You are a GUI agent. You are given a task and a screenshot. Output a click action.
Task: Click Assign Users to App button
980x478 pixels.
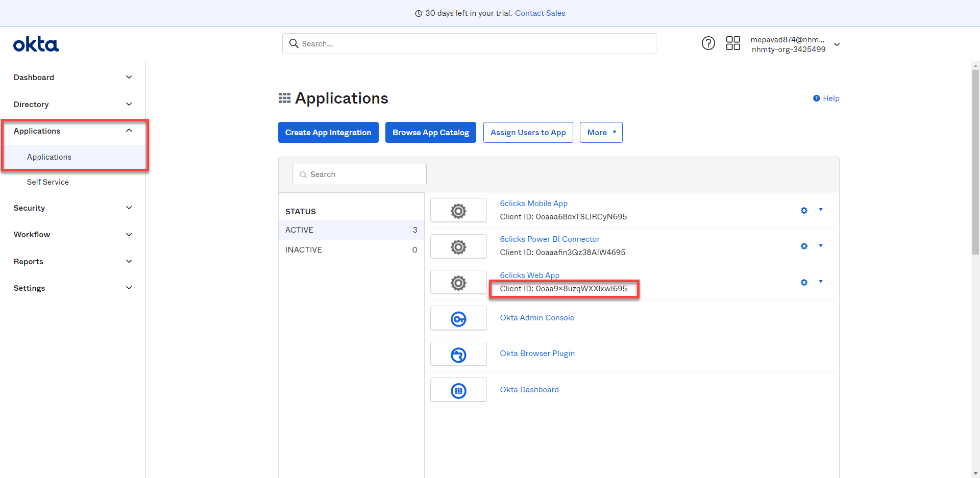(528, 133)
